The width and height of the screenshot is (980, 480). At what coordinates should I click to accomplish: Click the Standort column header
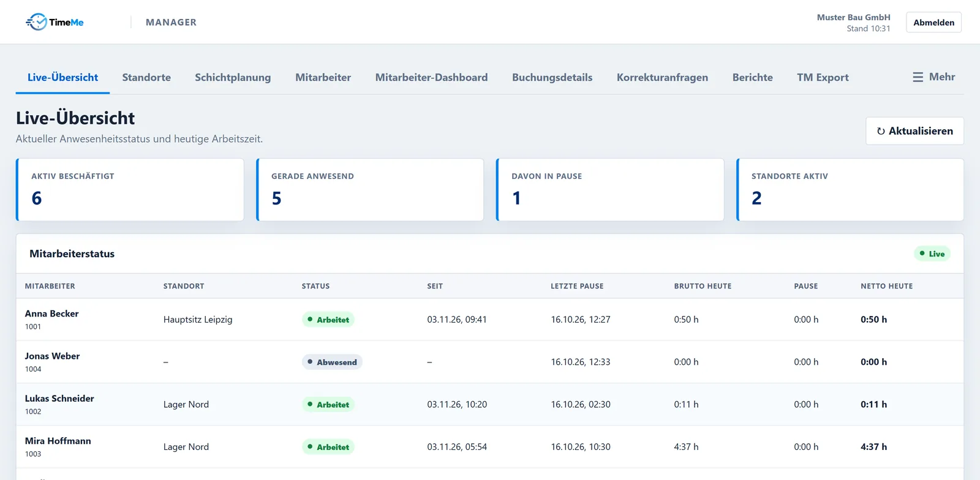coord(184,286)
